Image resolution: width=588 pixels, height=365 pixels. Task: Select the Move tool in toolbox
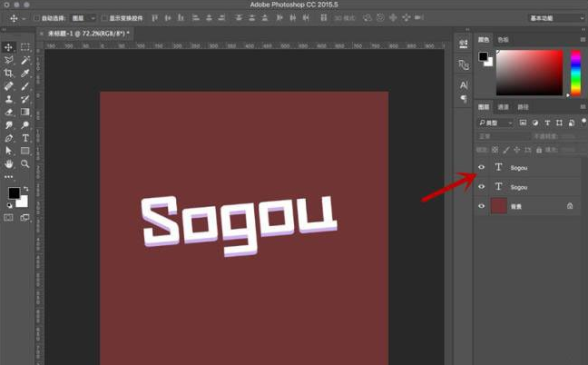[9, 47]
